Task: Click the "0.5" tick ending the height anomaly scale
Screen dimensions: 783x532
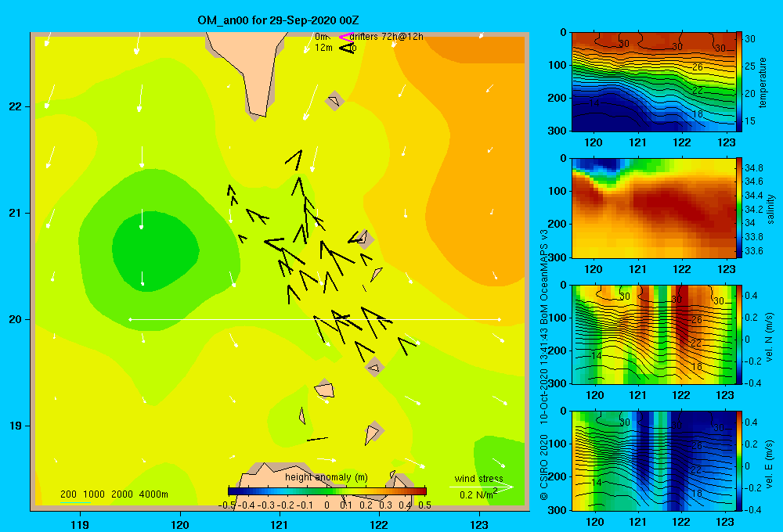Action: pyautogui.click(x=424, y=505)
